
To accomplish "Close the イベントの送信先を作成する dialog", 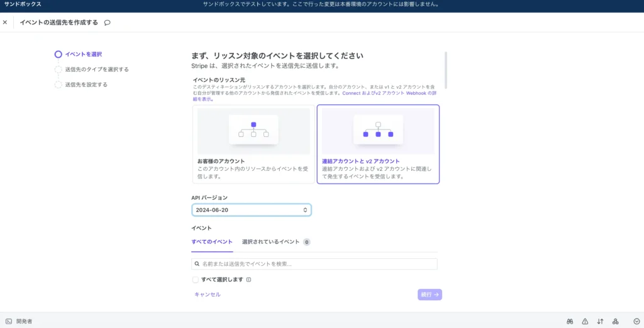I will [5, 22].
